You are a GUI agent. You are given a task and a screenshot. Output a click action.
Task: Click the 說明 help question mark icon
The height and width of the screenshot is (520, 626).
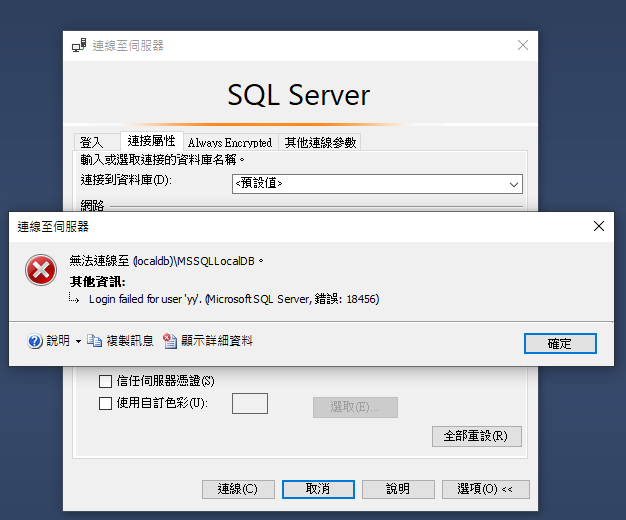pyautogui.click(x=36, y=341)
